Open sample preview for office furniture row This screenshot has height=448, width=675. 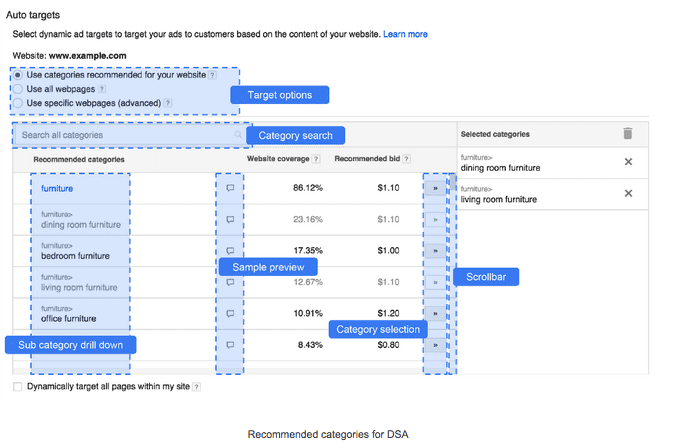coord(230,314)
